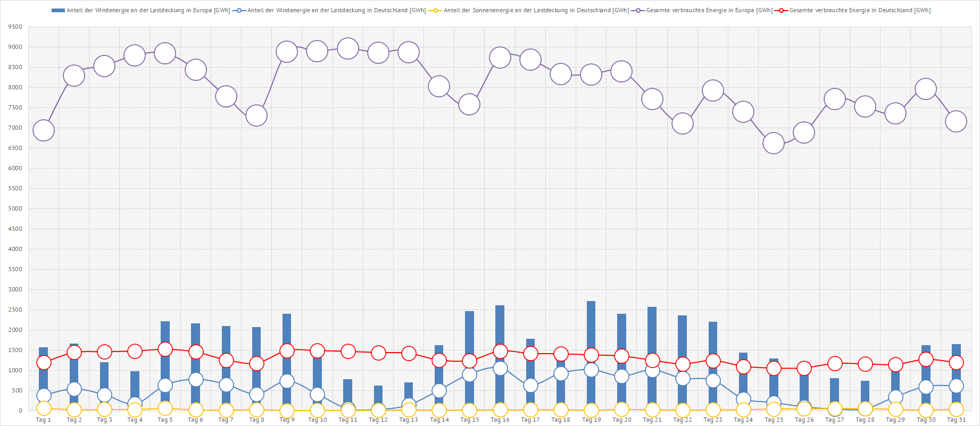
Task: Click the Tag 16 label on the horizontal axis
Action: (x=500, y=420)
